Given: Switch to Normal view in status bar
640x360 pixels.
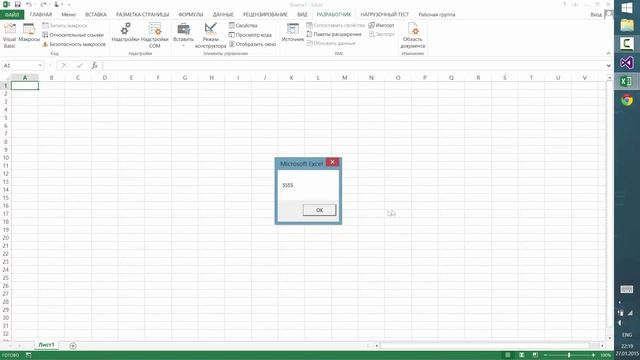Looking at the screenshot, I should pyautogui.click(x=508, y=355).
